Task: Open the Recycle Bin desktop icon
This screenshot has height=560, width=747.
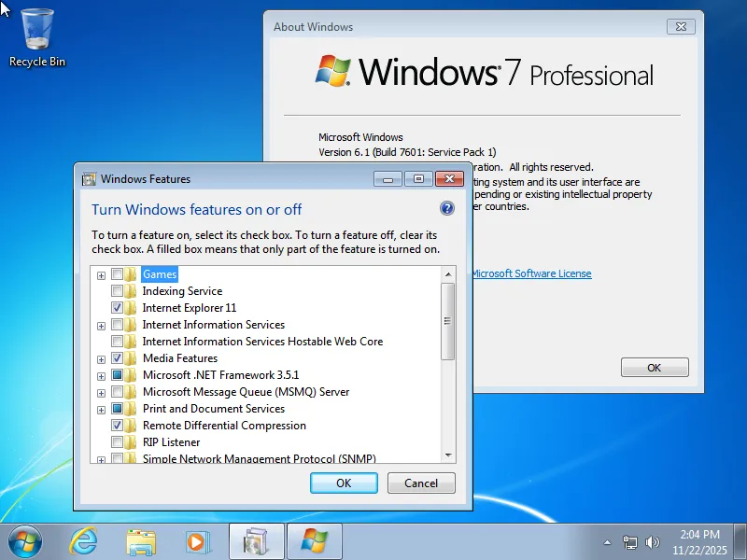Action: [x=37, y=38]
